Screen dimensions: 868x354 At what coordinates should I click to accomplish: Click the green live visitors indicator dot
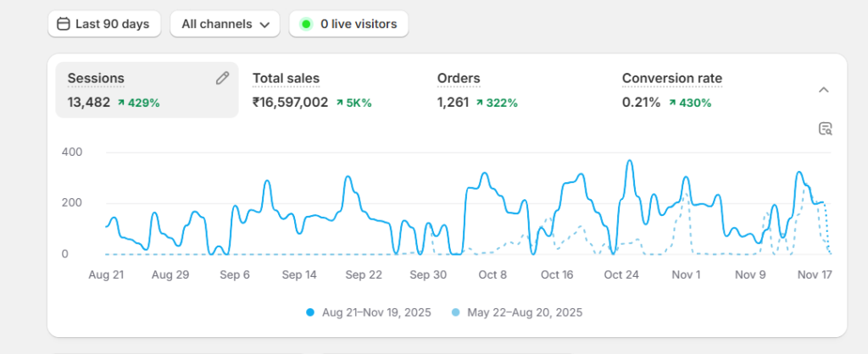pyautogui.click(x=306, y=25)
